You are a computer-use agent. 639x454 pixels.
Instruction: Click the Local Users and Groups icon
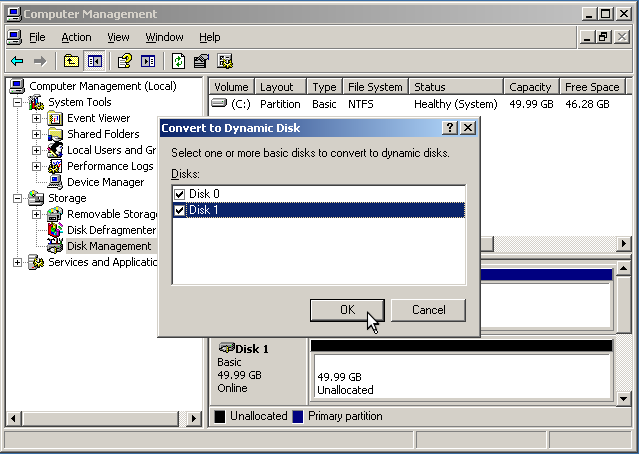click(55, 150)
